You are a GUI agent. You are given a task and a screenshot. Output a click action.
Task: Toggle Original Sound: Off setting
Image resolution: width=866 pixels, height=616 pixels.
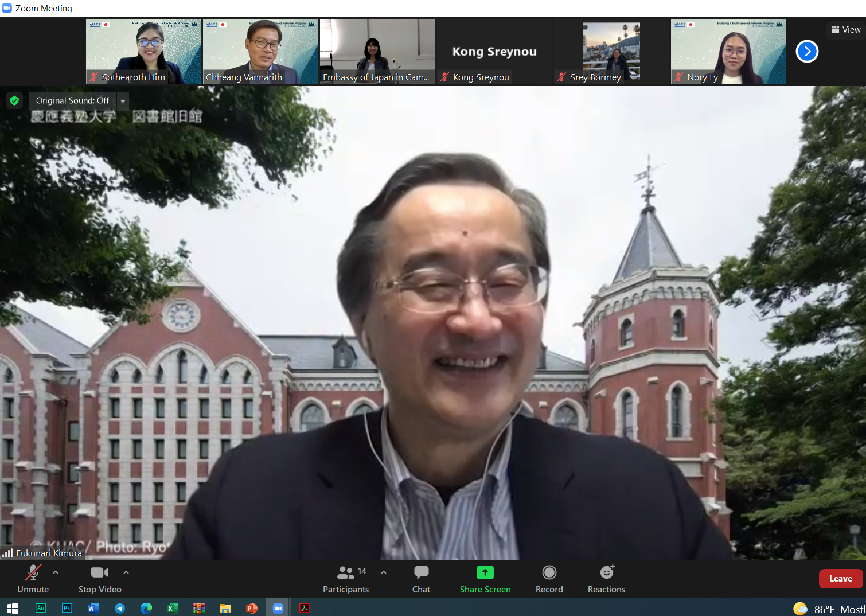pyautogui.click(x=72, y=101)
